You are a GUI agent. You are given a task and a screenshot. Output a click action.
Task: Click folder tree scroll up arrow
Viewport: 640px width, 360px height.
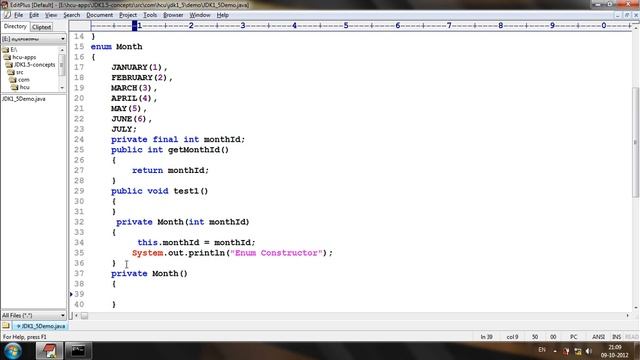click(62, 50)
